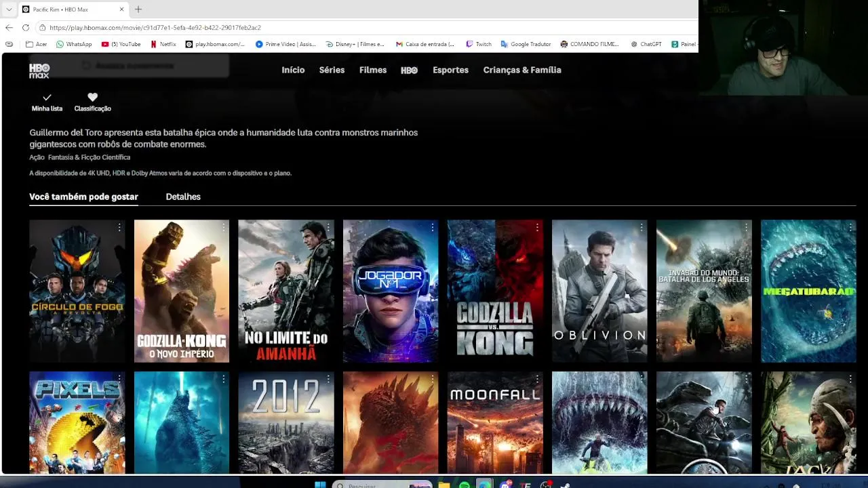Open three-dot menu on Invasão do Mundo card
The width and height of the screenshot is (868, 488).
[746, 227]
